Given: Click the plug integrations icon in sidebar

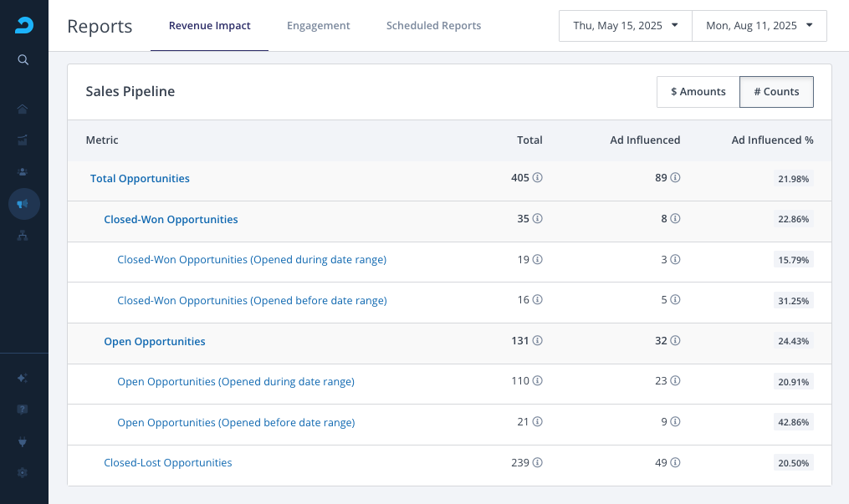Looking at the screenshot, I should tap(23, 440).
